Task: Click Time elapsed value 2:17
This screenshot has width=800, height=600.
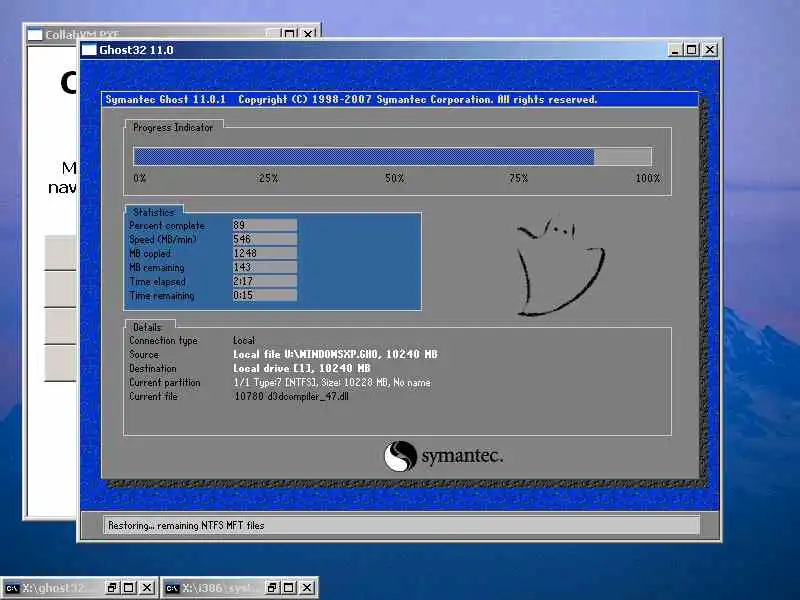Action: pos(265,281)
